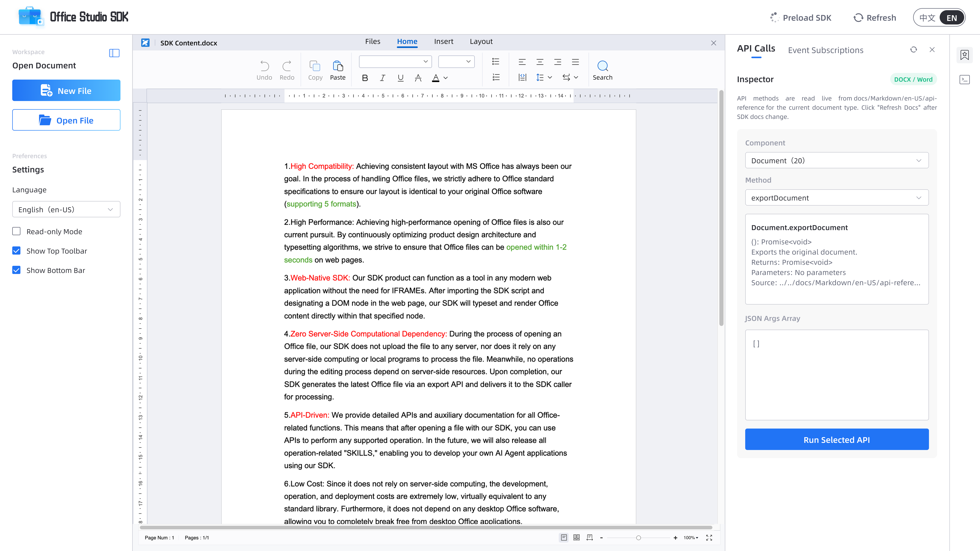Open the Files tab
This screenshot has height=551, width=980.
coord(372,41)
